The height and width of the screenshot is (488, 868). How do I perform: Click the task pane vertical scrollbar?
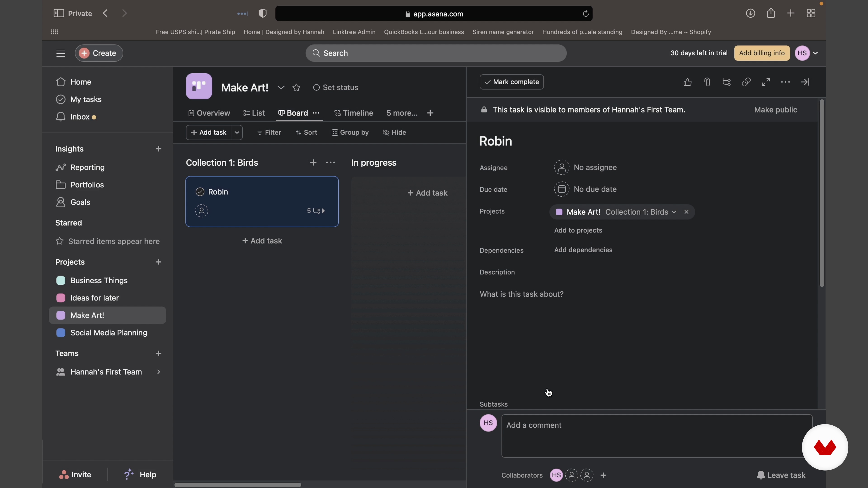pyautogui.click(x=822, y=193)
